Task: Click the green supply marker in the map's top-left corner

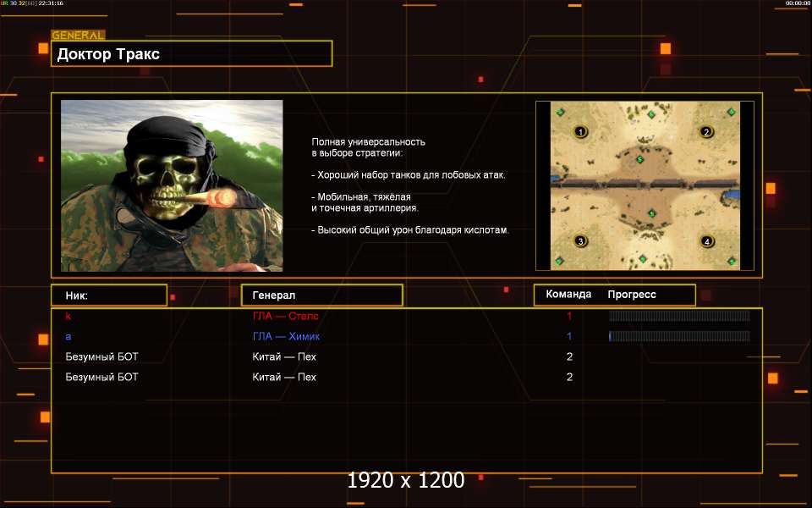Action: [560, 112]
